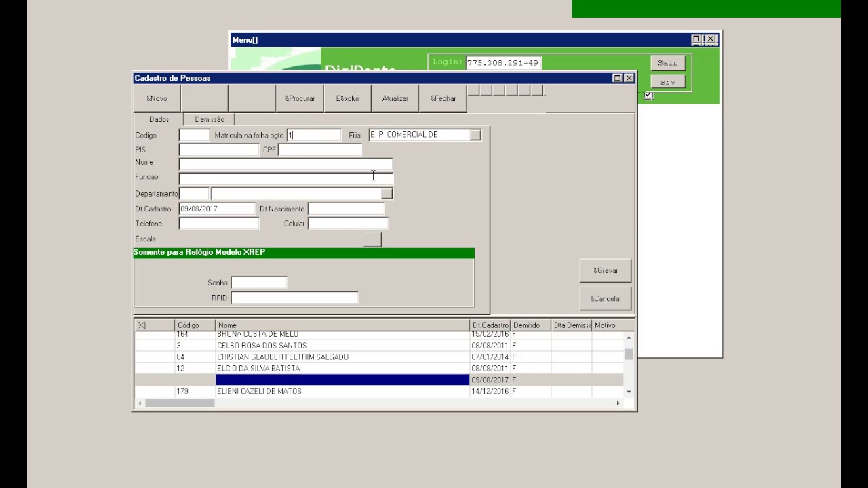
Task: Switch to the Dados tab
Action: tap(159, 119)
